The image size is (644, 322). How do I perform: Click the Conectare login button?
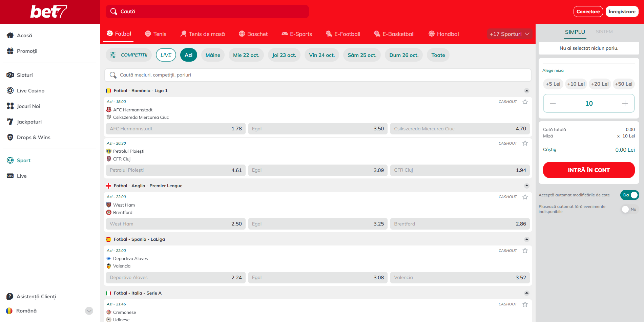pyautogui.click(x=588, y=12)
